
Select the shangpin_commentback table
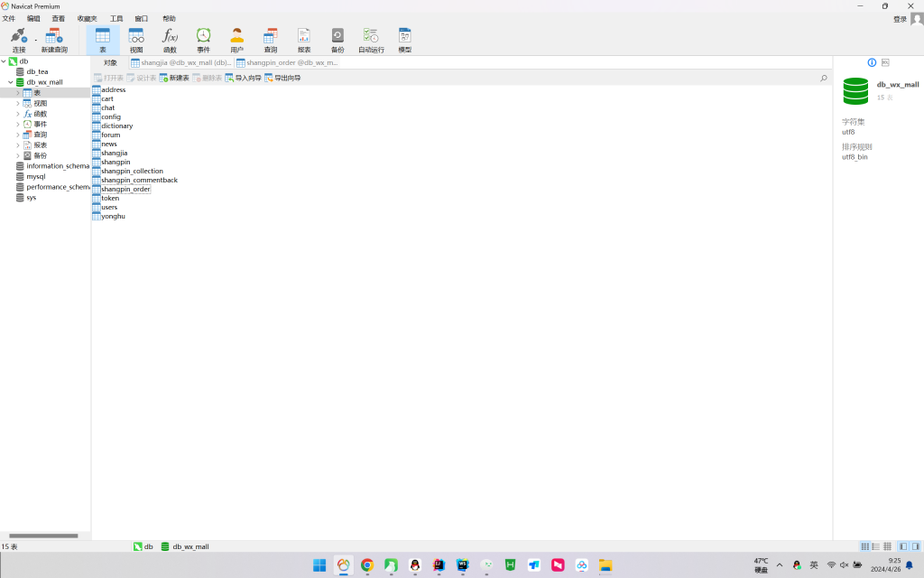click(139, 180)
